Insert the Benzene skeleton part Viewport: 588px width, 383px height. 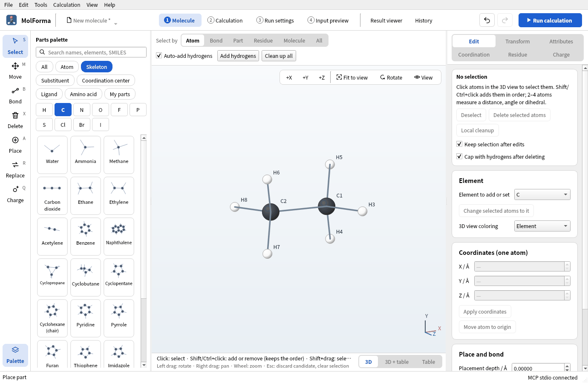point(86,236)
